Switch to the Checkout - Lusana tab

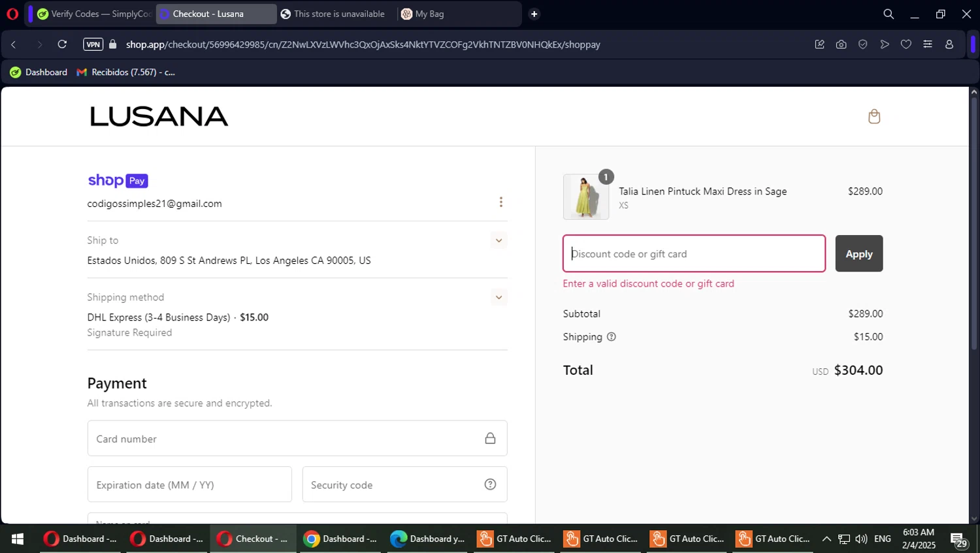(216, 14)
